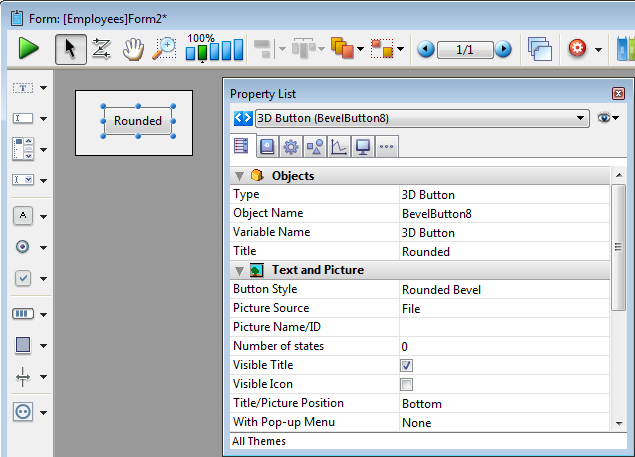
Task: Go to the next form page
Action: (x=503, y=49)
